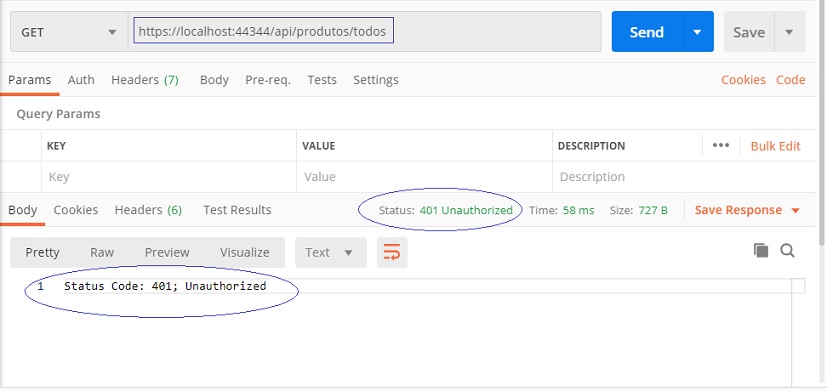827x391 pixels.
Task: Switch to the Auth tab
Action: [81, 80]
